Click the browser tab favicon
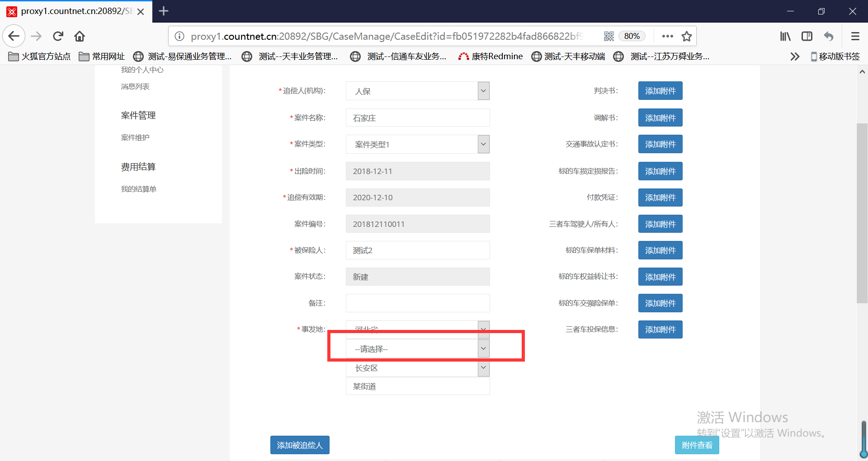The height and width of the screenshot is (461, 868). pos(12,11)
